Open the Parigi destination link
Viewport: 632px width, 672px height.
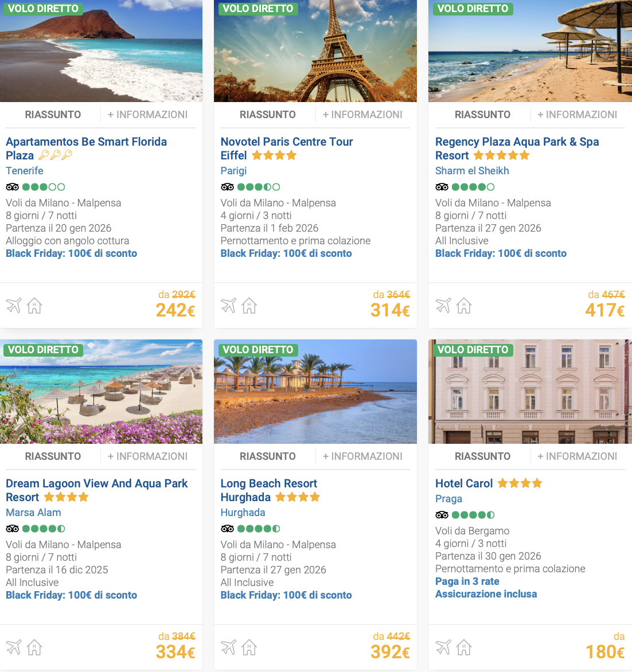[x=233, y=170]
